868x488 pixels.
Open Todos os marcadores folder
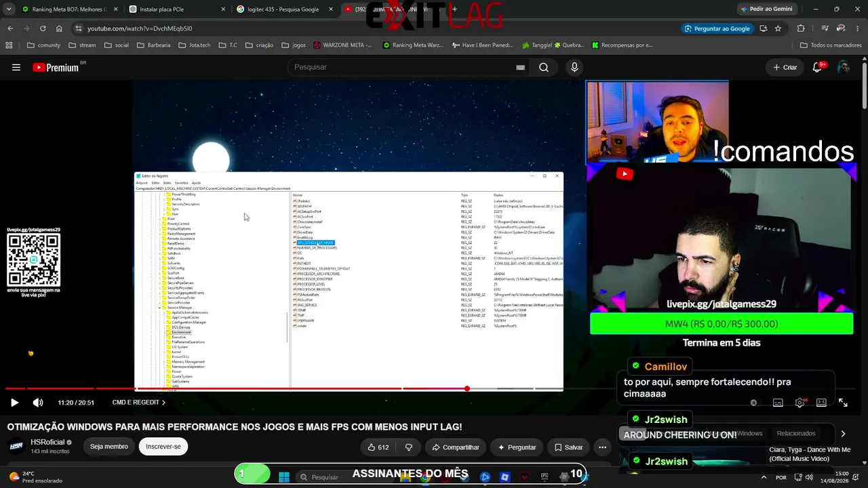pos(830,45)
